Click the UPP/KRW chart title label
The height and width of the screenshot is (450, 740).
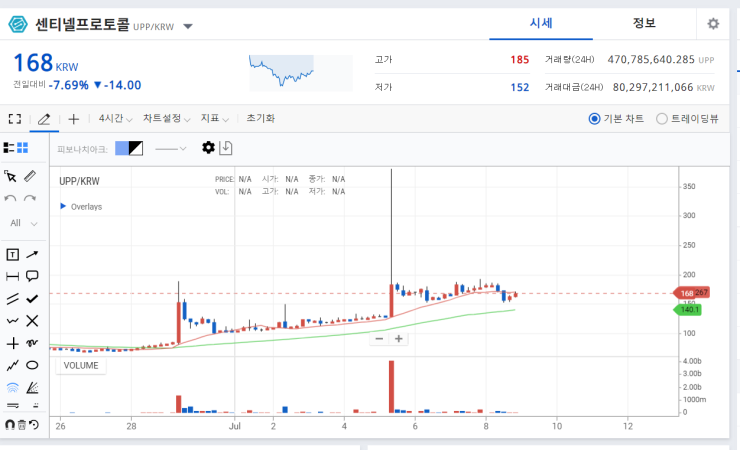tap(79, 181)
